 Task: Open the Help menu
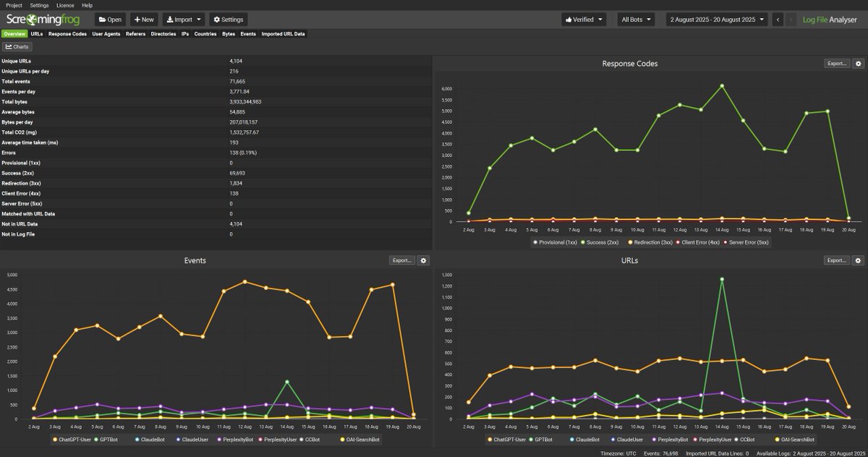88,5
